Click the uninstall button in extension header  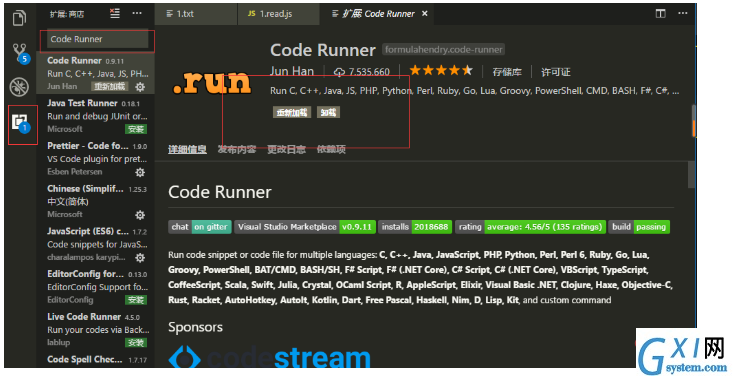pos(329,112)
